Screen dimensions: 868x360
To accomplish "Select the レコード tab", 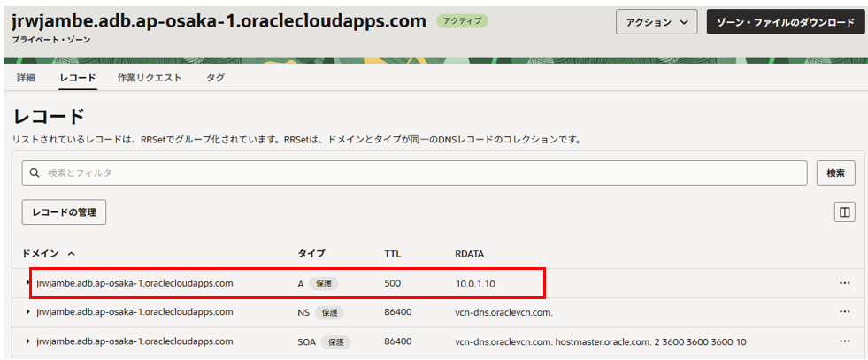I will 78,78.
